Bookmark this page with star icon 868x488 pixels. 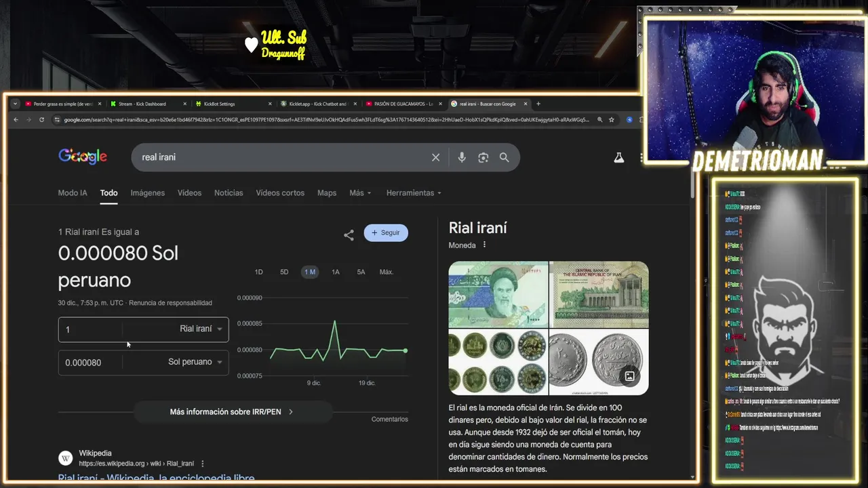[x=611, y=120]
